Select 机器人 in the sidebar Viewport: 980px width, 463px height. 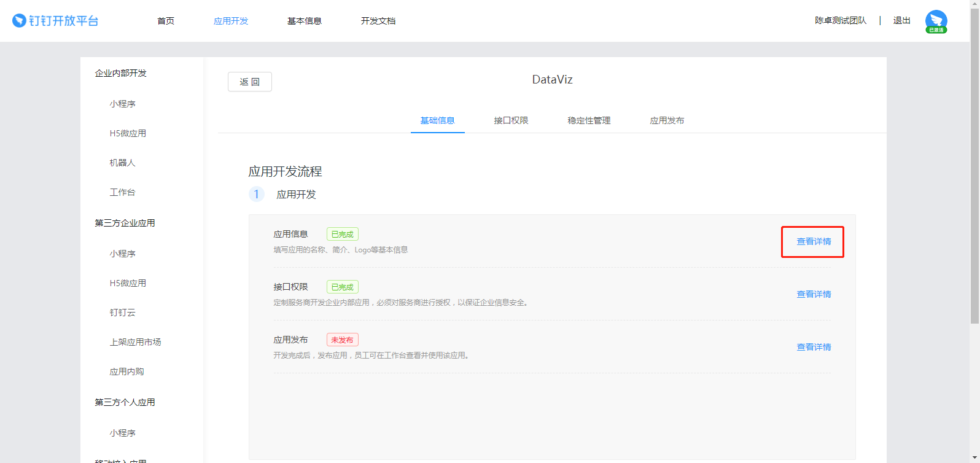pos(122,163)
